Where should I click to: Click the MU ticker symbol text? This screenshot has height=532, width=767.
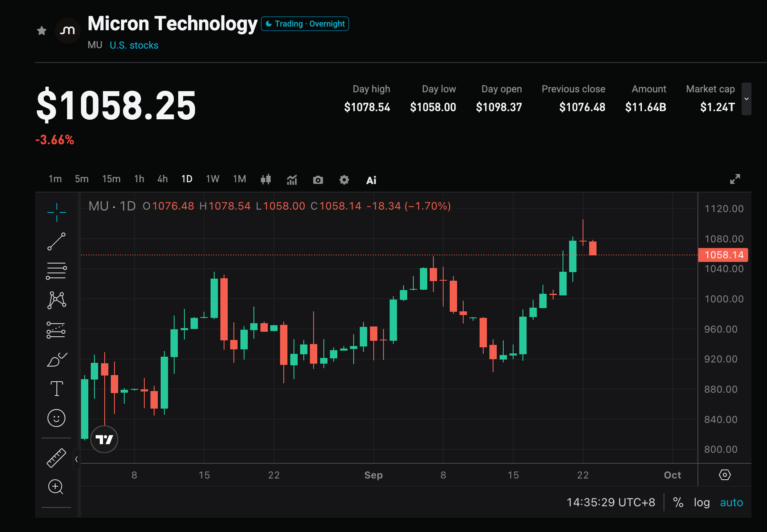(95, 45)
